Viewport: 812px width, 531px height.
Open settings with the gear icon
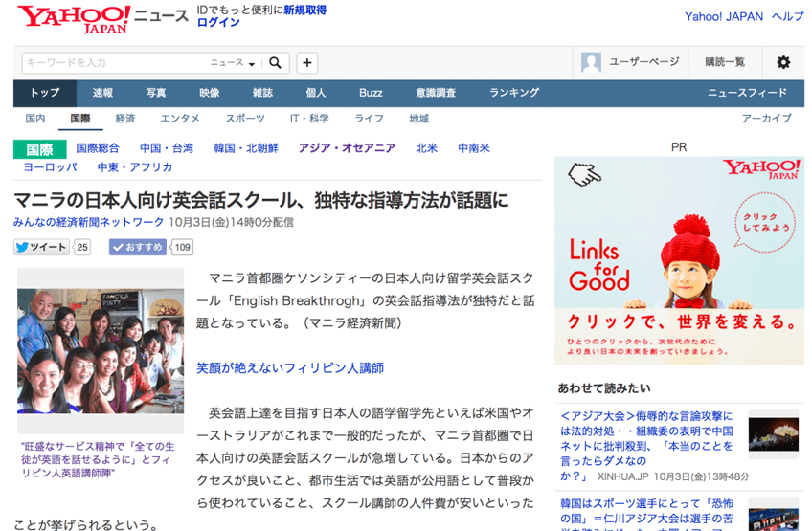783,62
